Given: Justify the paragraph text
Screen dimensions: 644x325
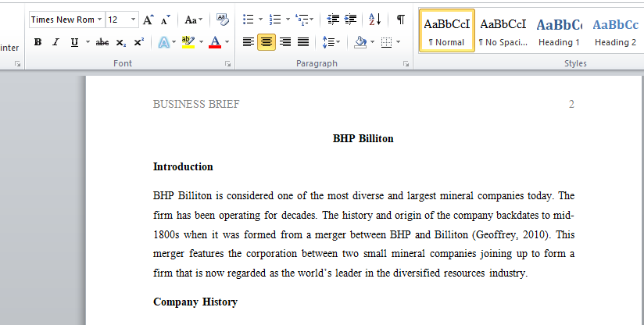Looking at the screenshot, I should [x=303, y=42].
